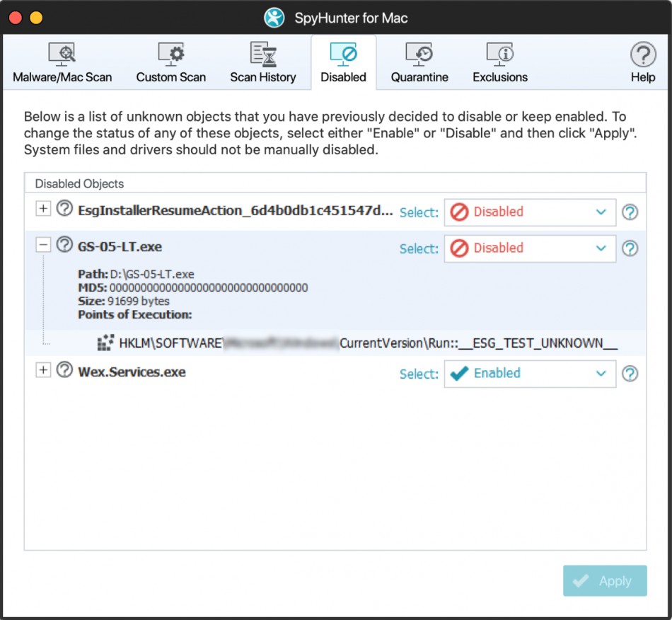Open Help question mark icon
Screen dimensions: 672x620
coord(642,54)
